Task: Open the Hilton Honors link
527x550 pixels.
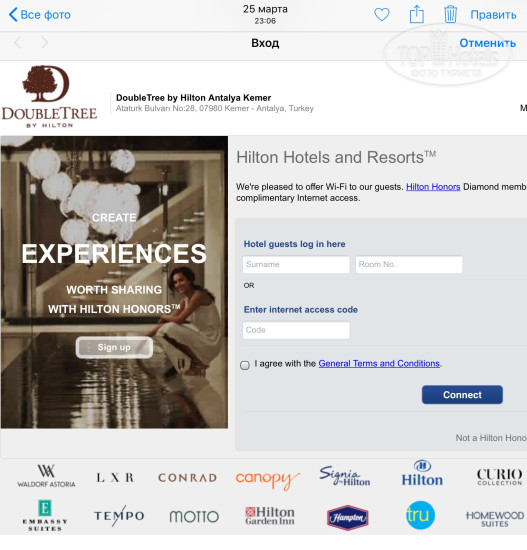Action: (x=433, y=187)
